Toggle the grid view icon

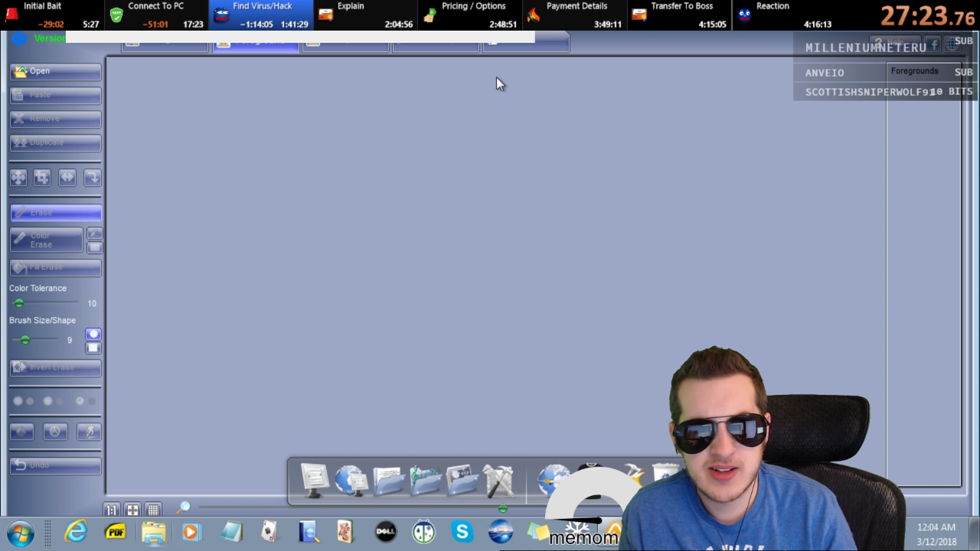(153, 510)
